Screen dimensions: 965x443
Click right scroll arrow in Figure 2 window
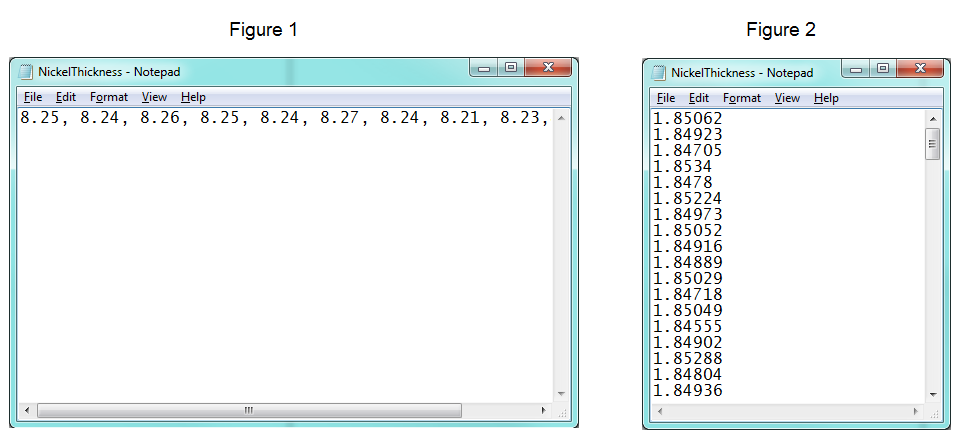916,411
